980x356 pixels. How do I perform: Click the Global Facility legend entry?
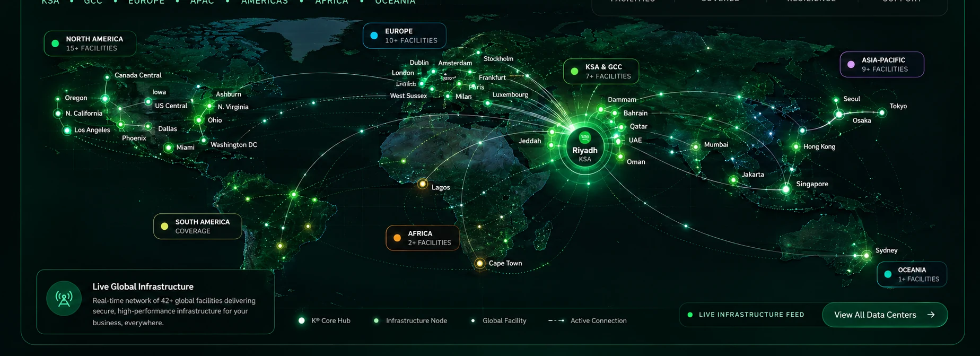pos(499,320)
